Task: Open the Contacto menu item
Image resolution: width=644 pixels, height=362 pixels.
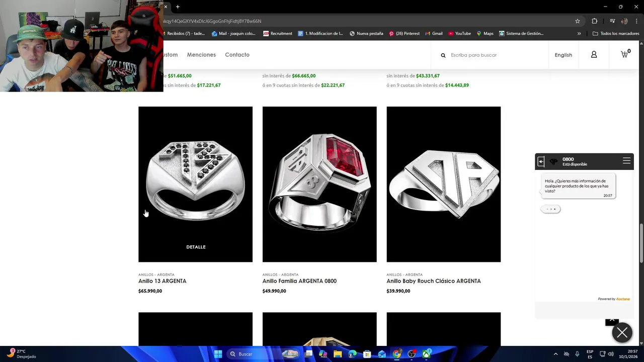Action: pyautogui.click(x=237, y=55)
